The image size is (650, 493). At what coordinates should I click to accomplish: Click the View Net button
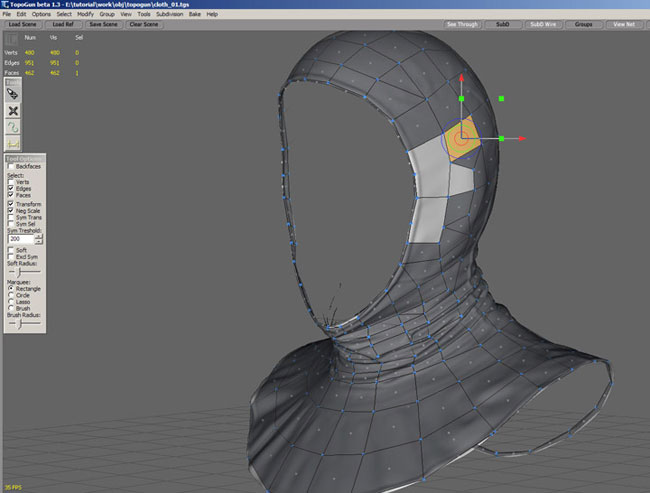pos(624,24)
